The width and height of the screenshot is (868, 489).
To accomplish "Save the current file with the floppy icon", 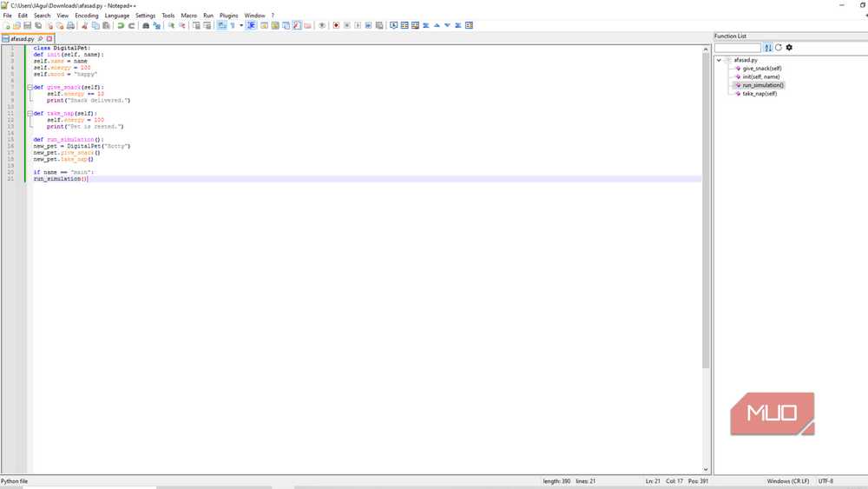I will coord(27,25).
